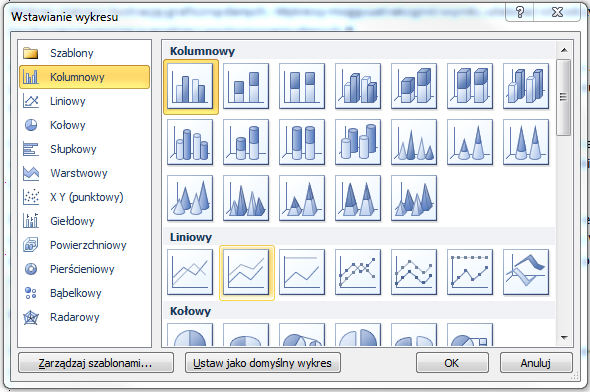Select the 3-D cone chart thumbnail
The image size is (590, 392).
[x=190, y=198]
